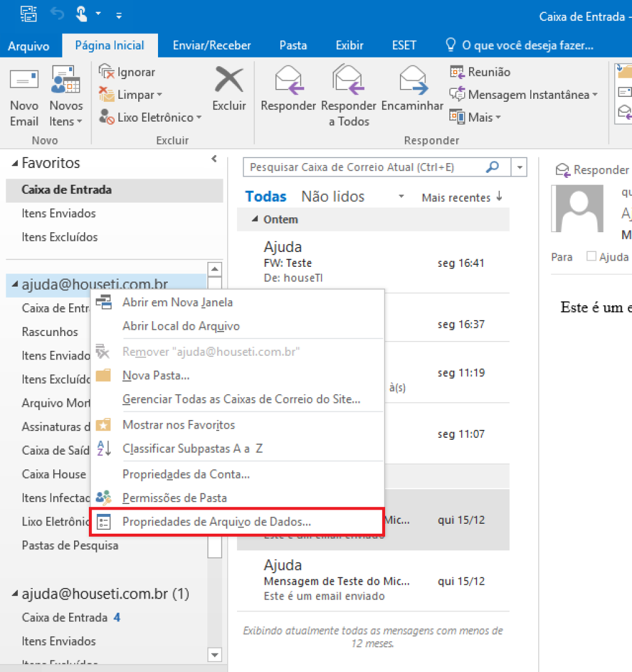The height and width of the screenshot is (672, 632).
Task: Collapse the Favoritos section triangle
Action: (x=15, y=163)
